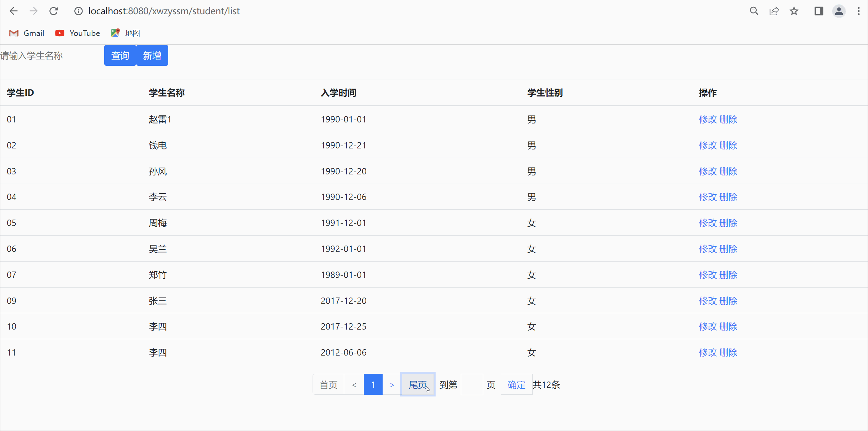Click previous page arrow <

(x=353, y=384)
